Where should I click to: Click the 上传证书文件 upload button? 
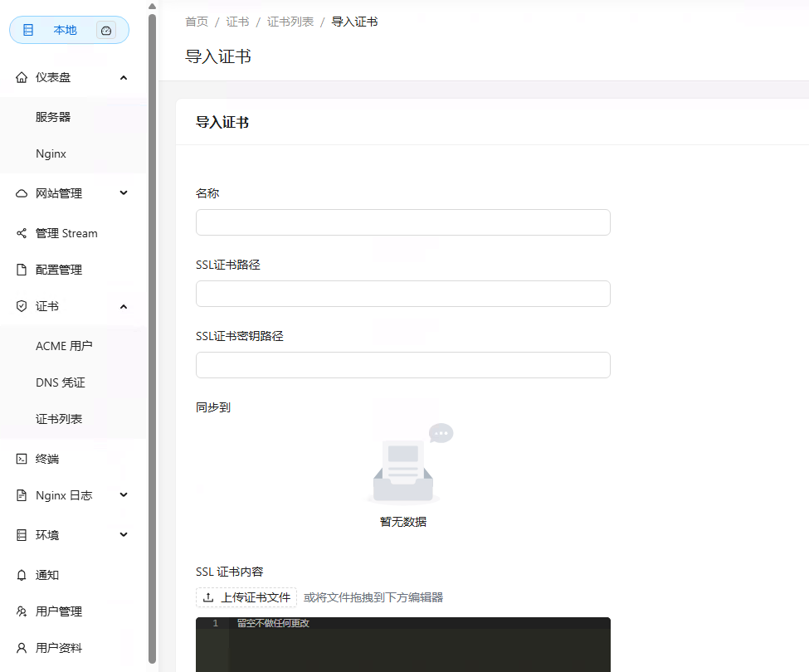[x=246, y=597]
